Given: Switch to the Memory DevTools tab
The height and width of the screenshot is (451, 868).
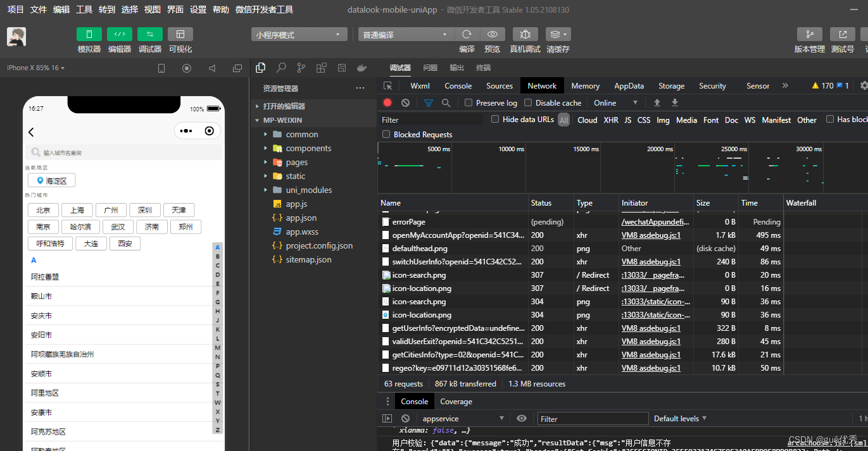Looking at the screenshot, I should coord(585,85).
